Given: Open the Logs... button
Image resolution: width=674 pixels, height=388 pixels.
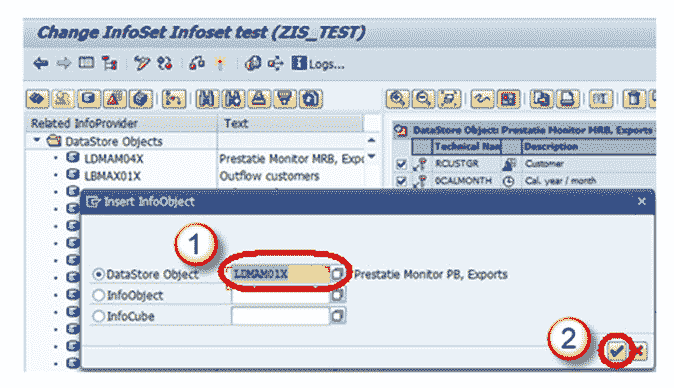Looking at the screenshot, I should point(318,64).
